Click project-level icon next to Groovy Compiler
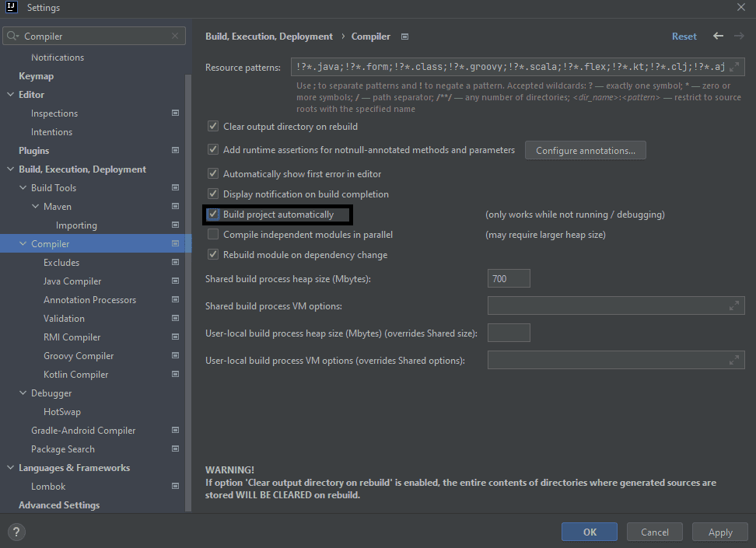This screenshot has height=548, width=756. [x=176, y=356]
